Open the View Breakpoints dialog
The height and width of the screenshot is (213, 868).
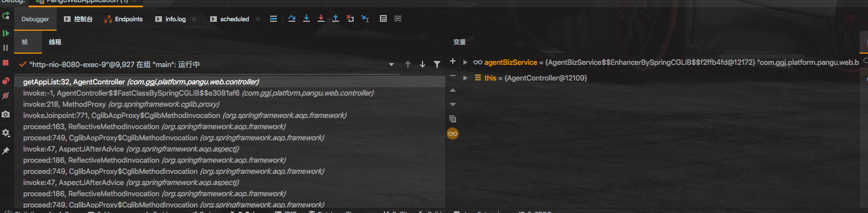[x=6, y=81]
